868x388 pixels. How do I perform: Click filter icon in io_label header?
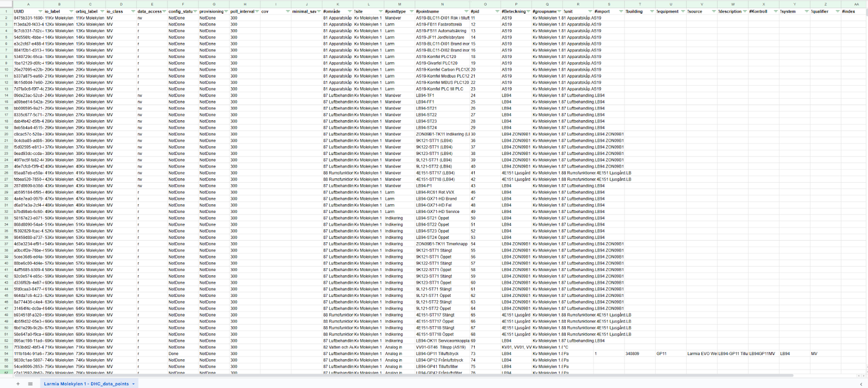point(71,11)
